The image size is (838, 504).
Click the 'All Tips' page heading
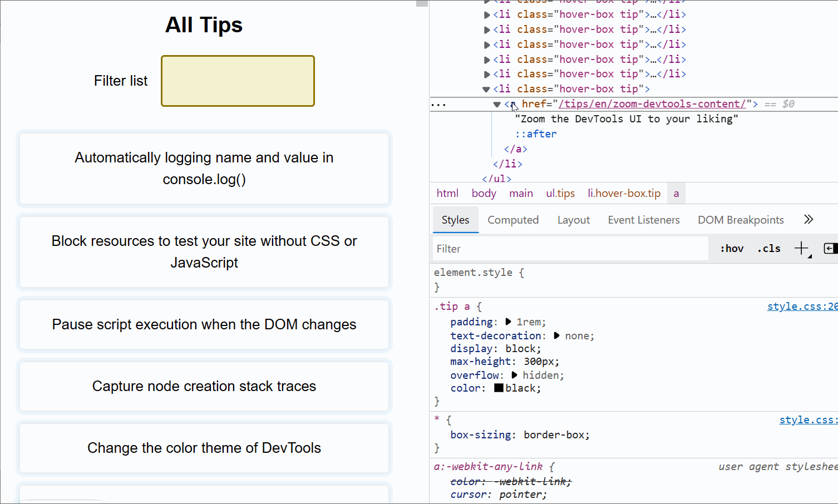[204, 25]
